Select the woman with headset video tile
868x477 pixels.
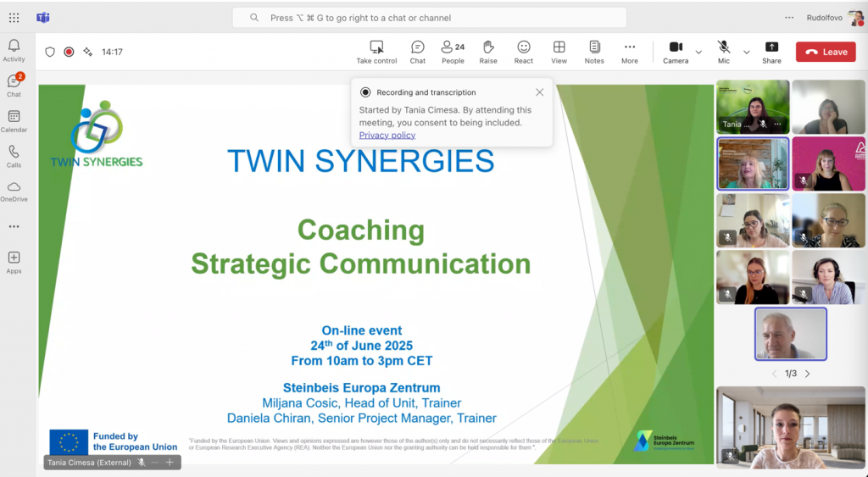pyautogui.click(x=828, y=277)
